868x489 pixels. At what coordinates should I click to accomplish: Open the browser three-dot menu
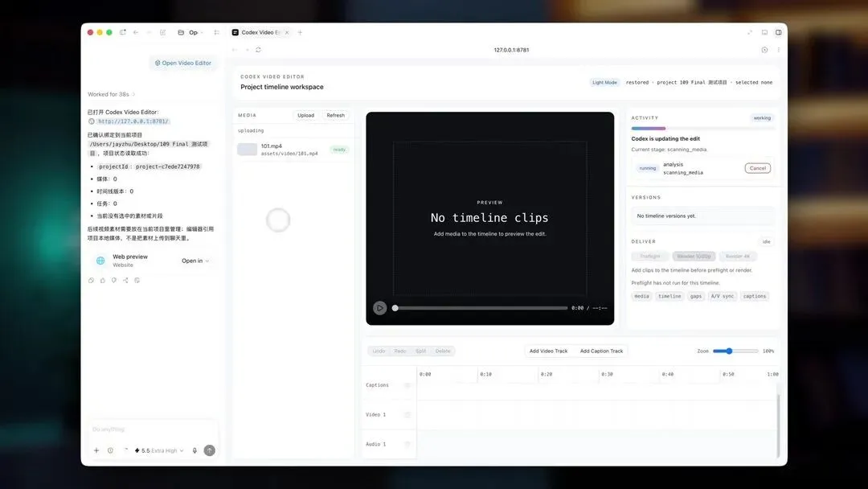(x=778, y=50)
